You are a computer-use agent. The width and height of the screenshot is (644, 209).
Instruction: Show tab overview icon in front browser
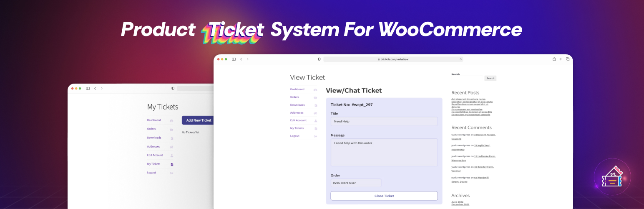click(568, 59)
